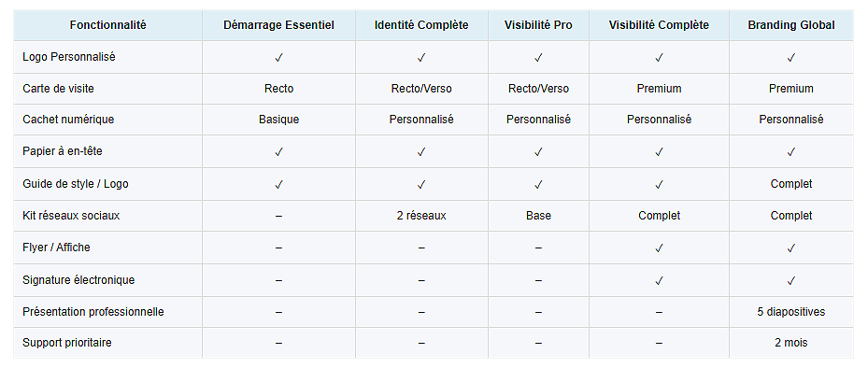The image size is (868, 368).
Task: Click Papier à en-tête checkmark under Visibilité Pro
Action: [x=538, y=151]
